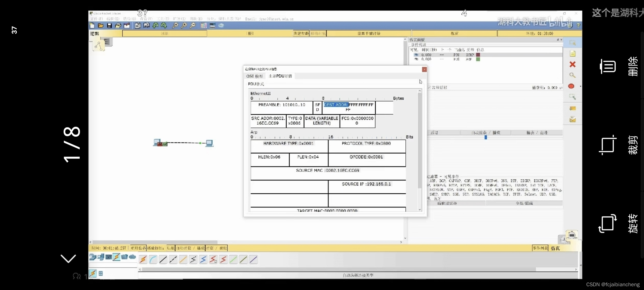644x290 pixels.
Task: Choose the Add Complex PDU envelope
Action: pyautogui.click(x=572, y=119)
